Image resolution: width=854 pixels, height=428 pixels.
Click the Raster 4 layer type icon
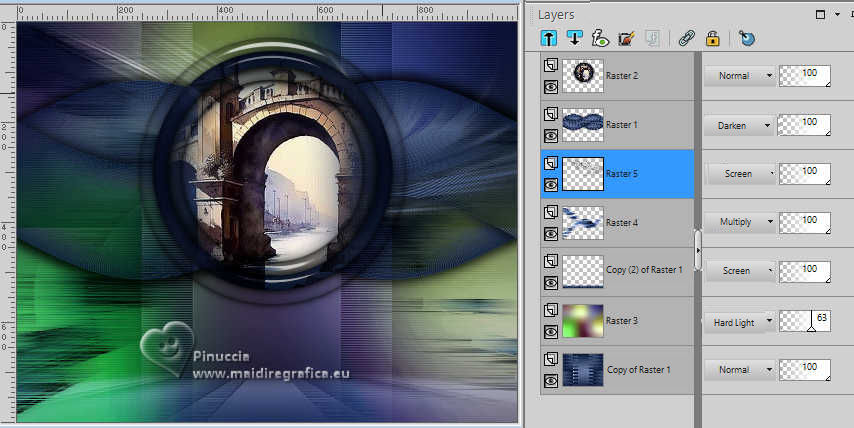pyautogui.click(x=551, y=212)
